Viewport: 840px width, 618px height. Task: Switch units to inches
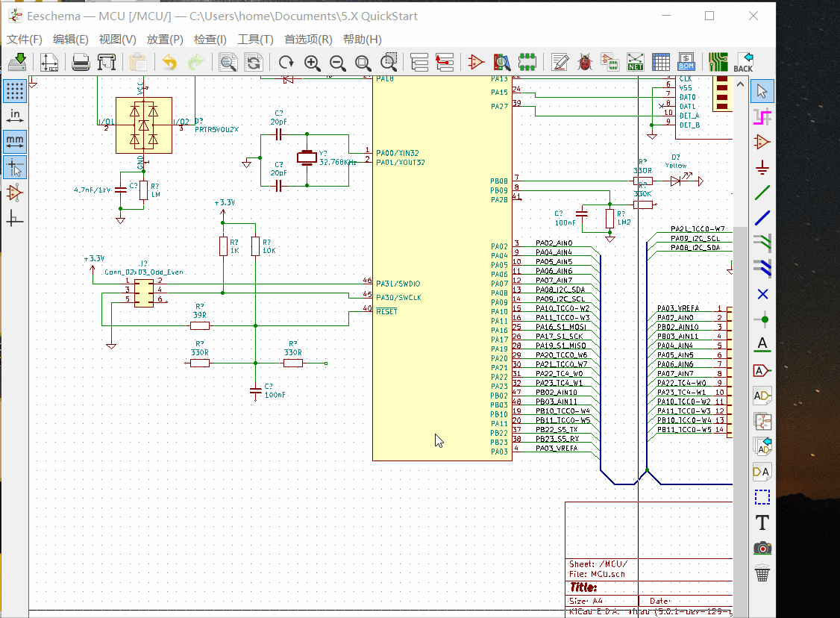(14, 116)
